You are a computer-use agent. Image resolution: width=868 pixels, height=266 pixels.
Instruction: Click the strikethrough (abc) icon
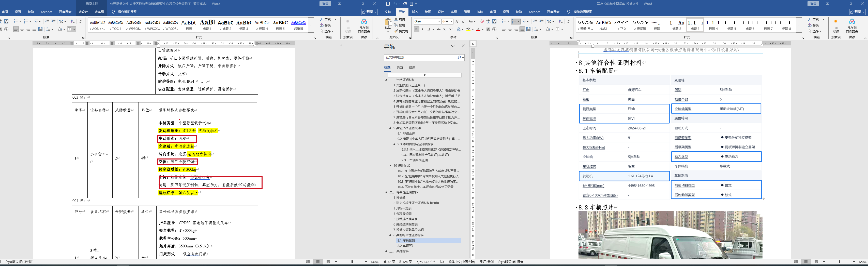[438, 30]
